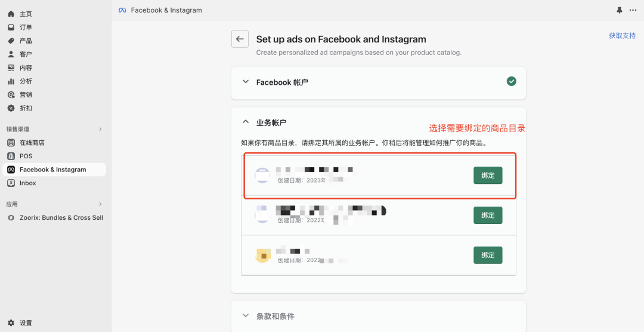This screenshot has width=644, height=332.
Task: Expand the Facebook 帐户 section chevron
Action: pos(246,81)
